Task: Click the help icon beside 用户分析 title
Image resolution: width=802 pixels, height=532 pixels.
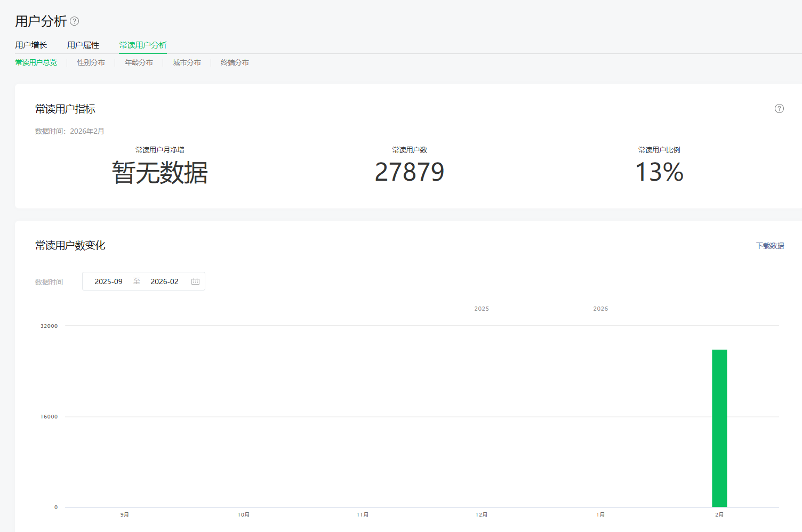Action: tap(75, 21)
